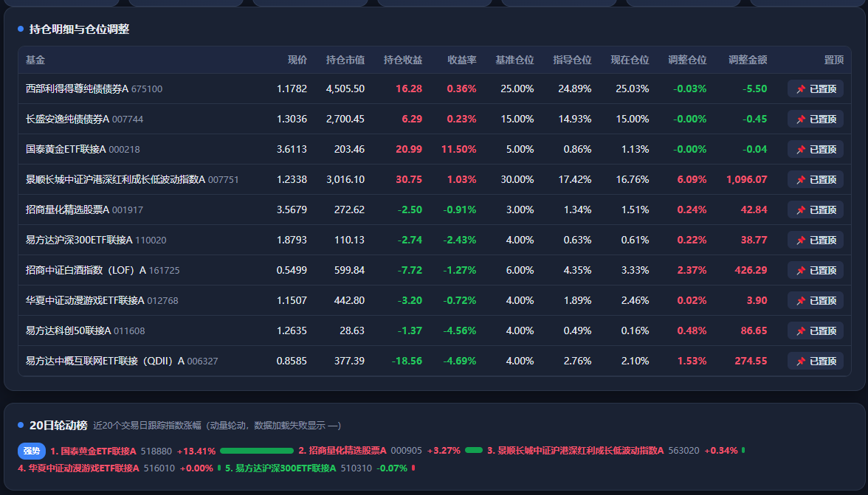Select fund name 易方达科创50联接A 011608
This screenshot has height=495, width=868.
(x=86, y=330)
